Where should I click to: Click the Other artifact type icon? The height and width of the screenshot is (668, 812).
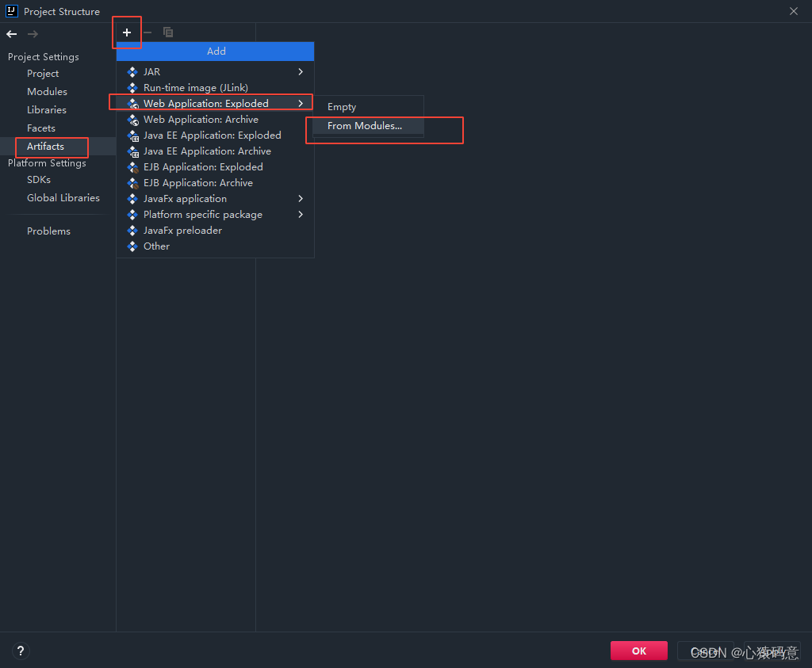pos(132,246)
